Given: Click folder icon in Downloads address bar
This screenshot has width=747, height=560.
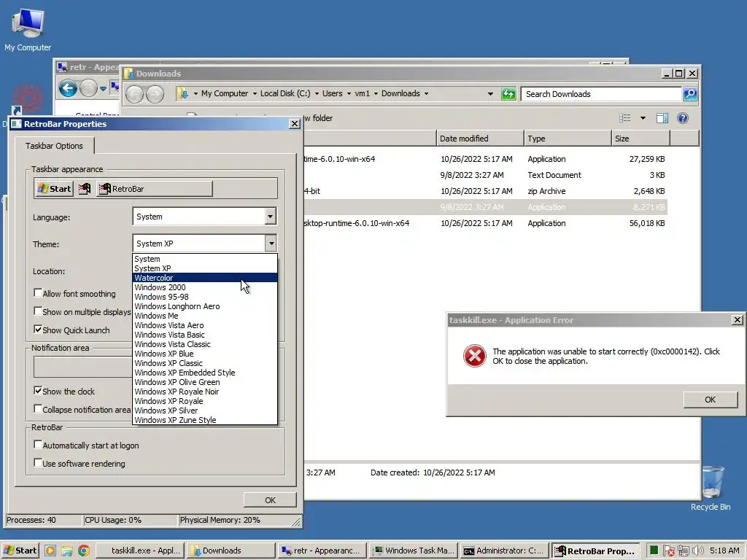Looking at the screenshot, I should pyautogui.click(x=182, y=93).
